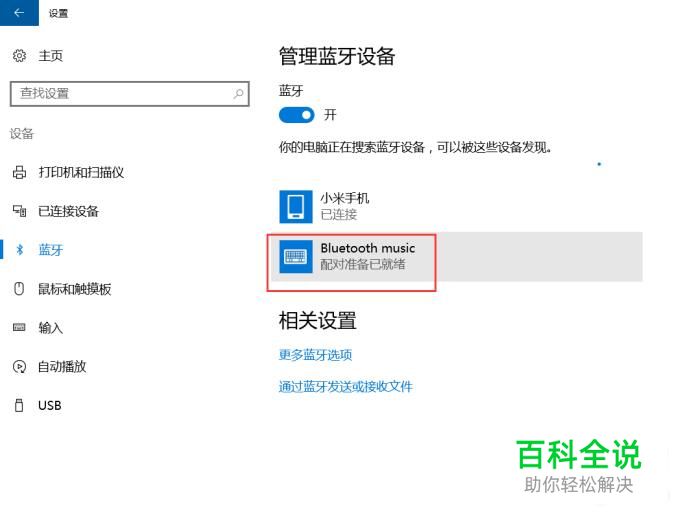Click the Bluetooth symbol icon
Image resolution: width=692 pixels, height=529 pixels.
pos(19,250)
